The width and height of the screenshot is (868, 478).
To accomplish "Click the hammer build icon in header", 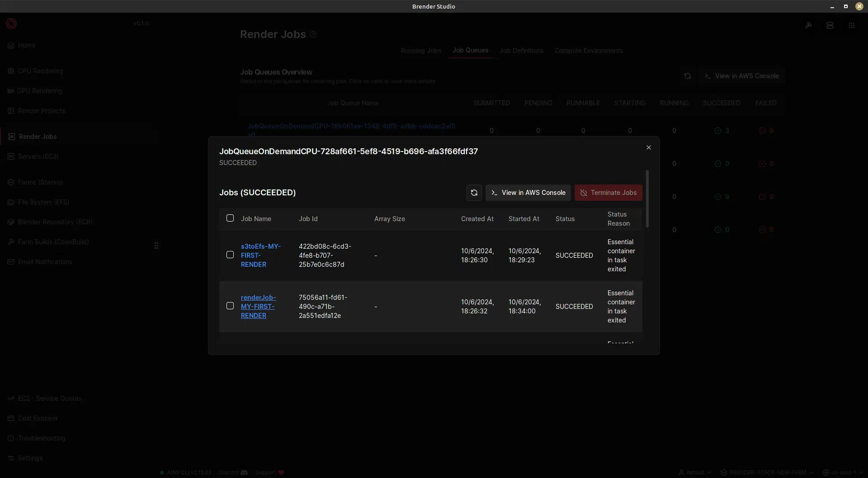I will pos(808,25).
